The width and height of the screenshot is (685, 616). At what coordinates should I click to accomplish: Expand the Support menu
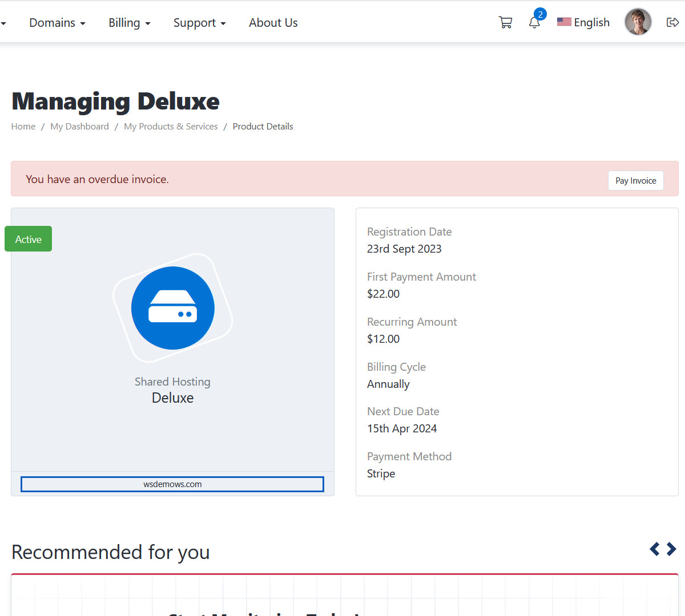click(199, 23)
